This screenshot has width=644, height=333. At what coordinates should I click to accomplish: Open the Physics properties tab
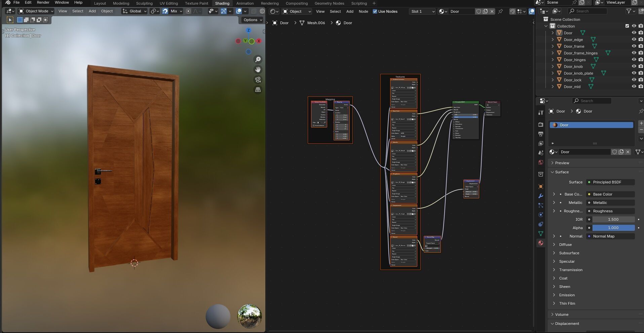pos(541,215)
